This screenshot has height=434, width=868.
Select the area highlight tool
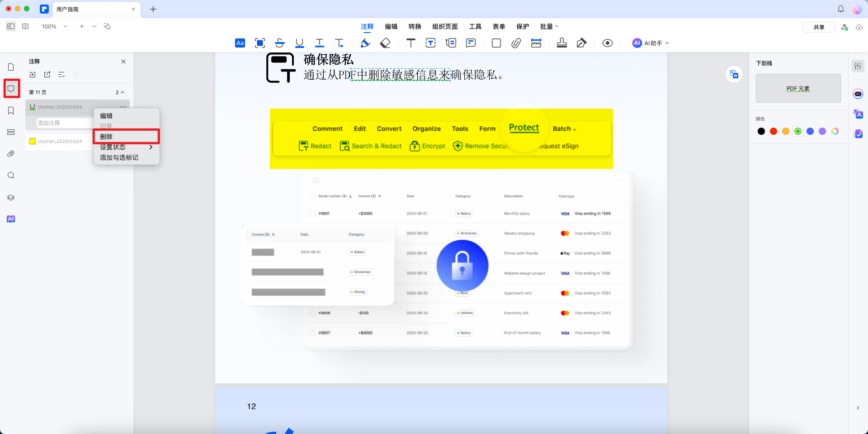click(x=260, y=43)
